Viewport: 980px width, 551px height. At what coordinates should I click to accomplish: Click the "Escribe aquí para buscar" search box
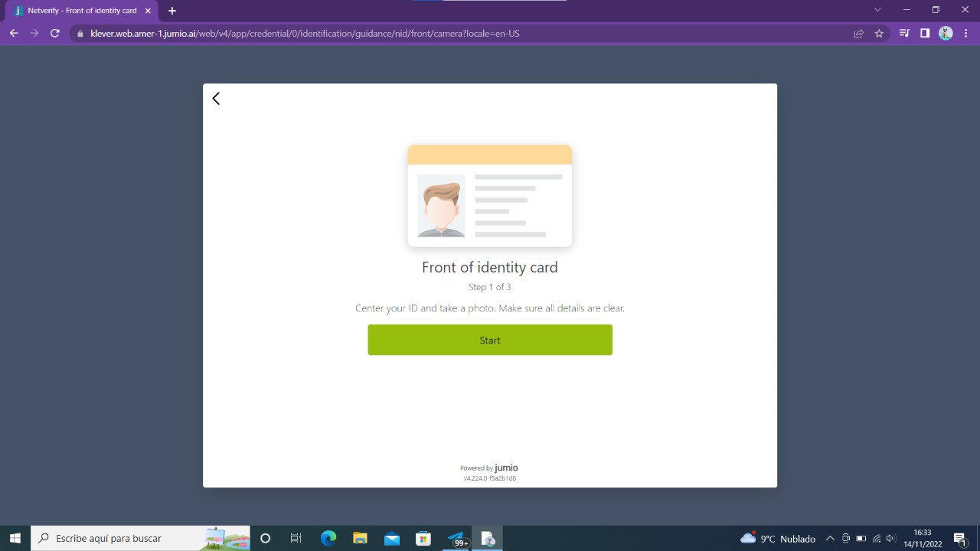click(x=141, y=539)
